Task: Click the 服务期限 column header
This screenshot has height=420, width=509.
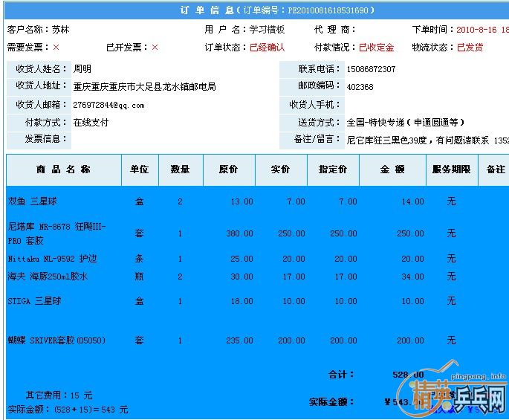Action: [451, 169]
